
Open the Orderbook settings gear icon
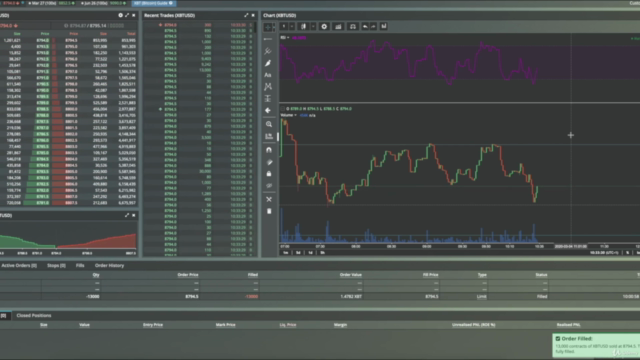point(120,15)
